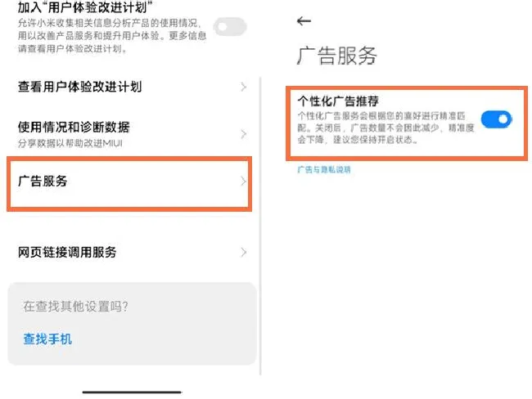Disable the 个性化广告推荐 switch

(x=496, y=119)
